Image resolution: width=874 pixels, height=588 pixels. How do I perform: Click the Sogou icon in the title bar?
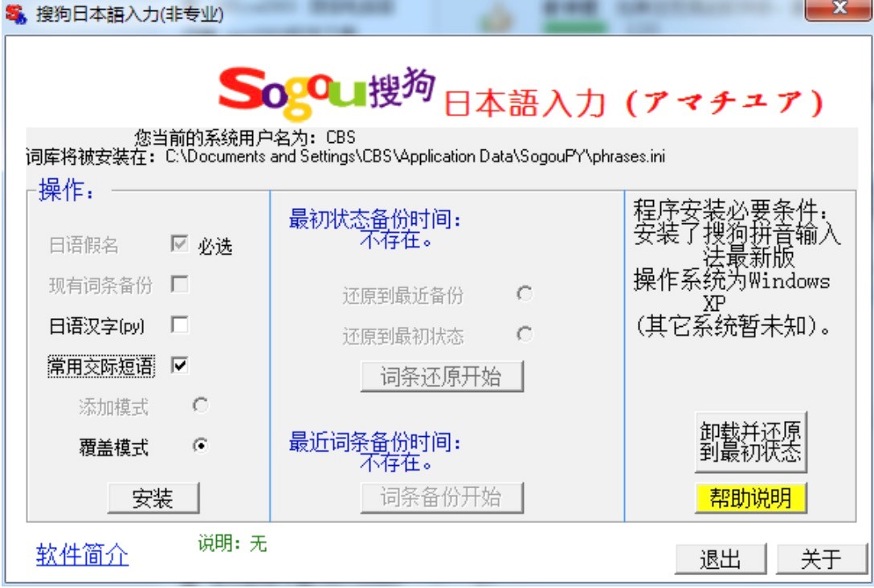pyautogui.click(x=14, y=14)
